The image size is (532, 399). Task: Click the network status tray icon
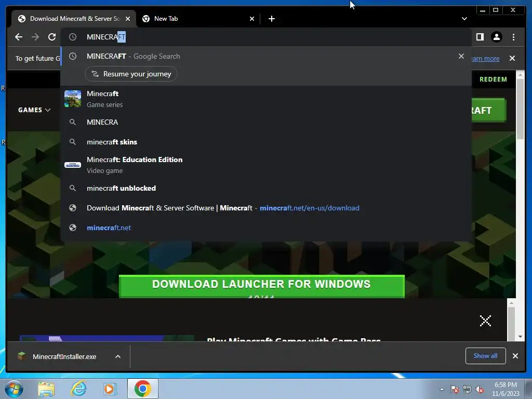[467, 389]
